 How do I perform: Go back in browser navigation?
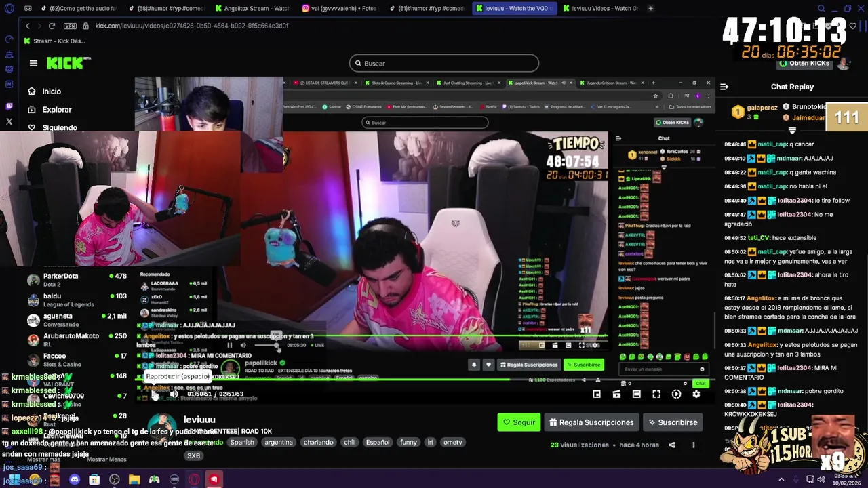pyautogui.click(x=27, y=26)
